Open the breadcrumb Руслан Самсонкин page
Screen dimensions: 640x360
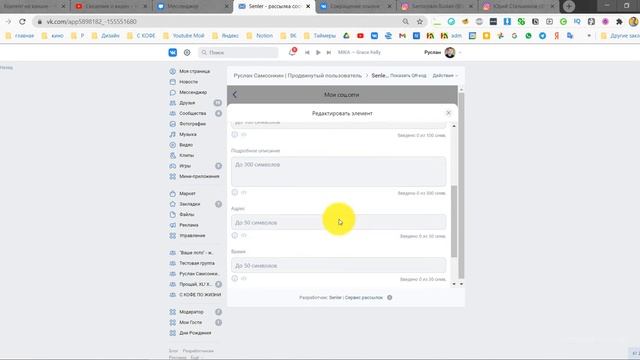pos(298,76)
